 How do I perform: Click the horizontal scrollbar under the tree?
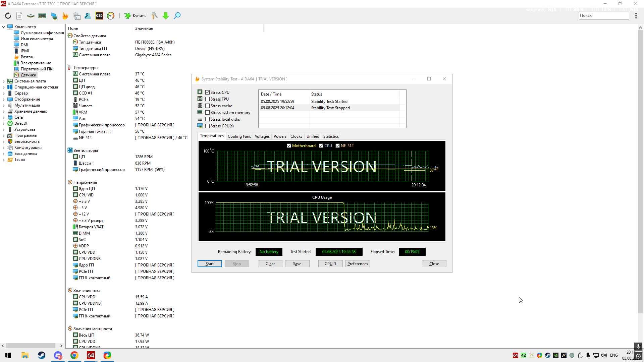tap(31, 346)
